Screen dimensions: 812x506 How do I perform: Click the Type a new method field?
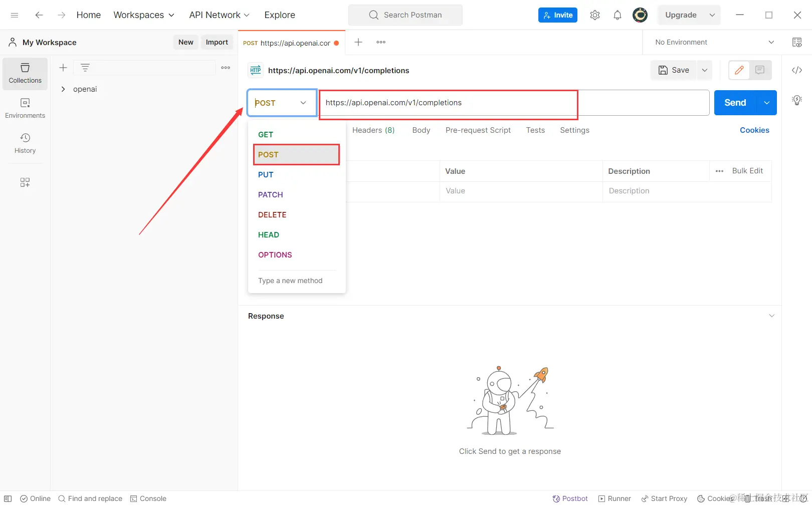[297, 281]
